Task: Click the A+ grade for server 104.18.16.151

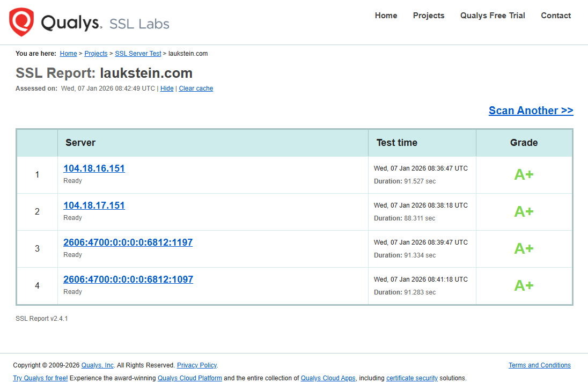Action: (524, 174)
